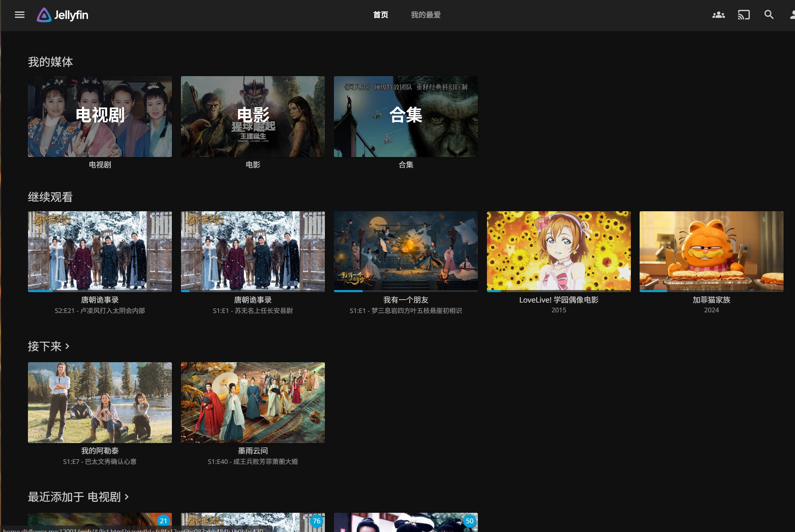Click the LoveLive! 学园偶像电影 title
The image size is (795, 532).
pyautogui.click(x=559, y=300)
